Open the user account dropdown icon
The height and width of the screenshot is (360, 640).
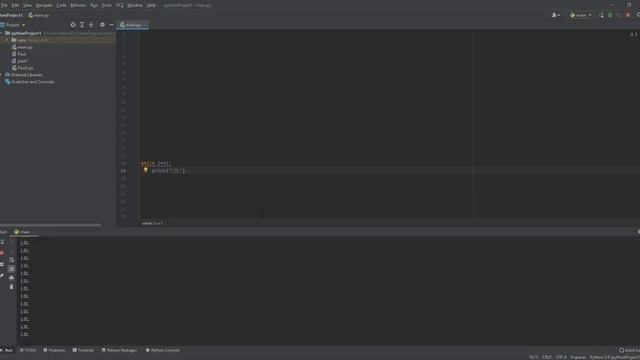pyautogui.click(x=556, y=15)
